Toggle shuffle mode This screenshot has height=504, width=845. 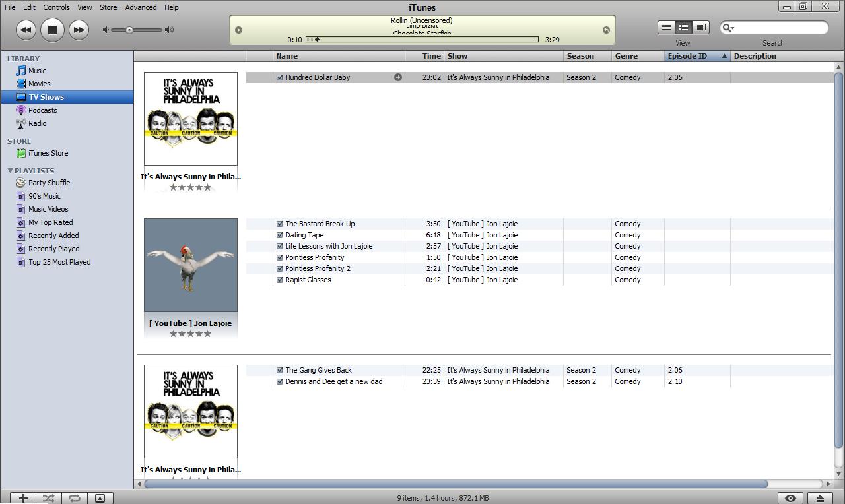tap(49, 498)
